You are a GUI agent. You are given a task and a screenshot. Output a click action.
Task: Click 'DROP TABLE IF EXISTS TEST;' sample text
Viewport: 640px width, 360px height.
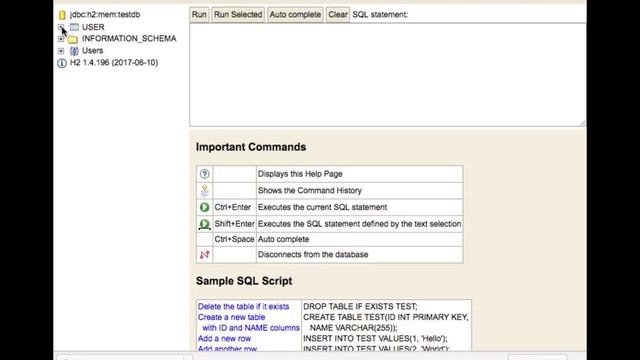coord(360,307)
